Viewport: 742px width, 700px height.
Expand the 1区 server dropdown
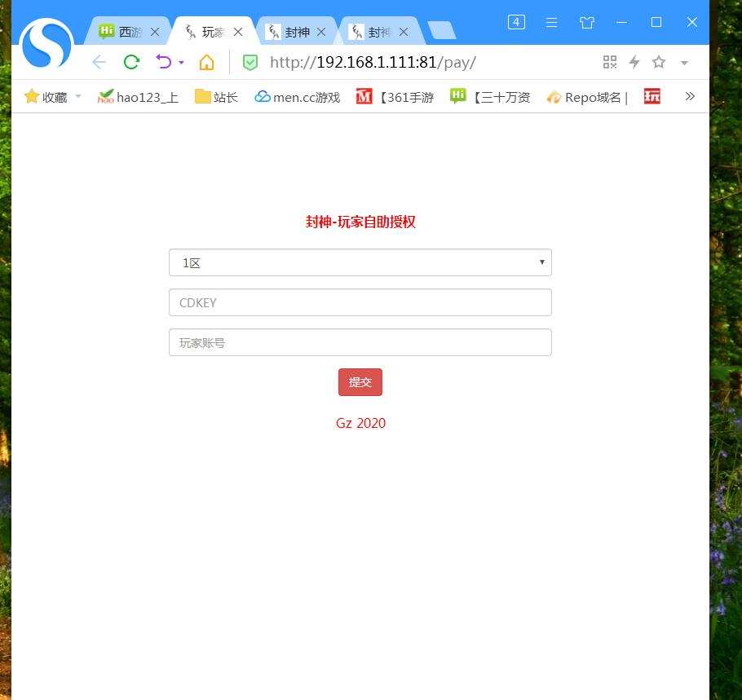click(360, 262)
